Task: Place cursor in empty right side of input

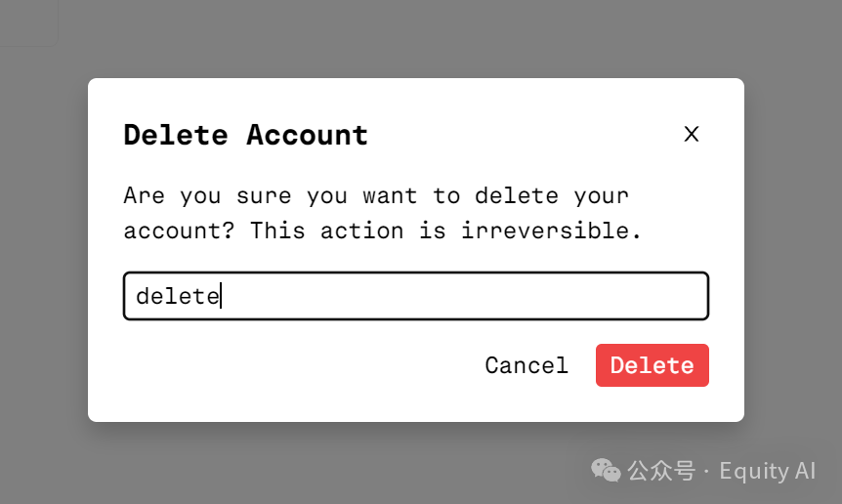Action: coord(537,296)
